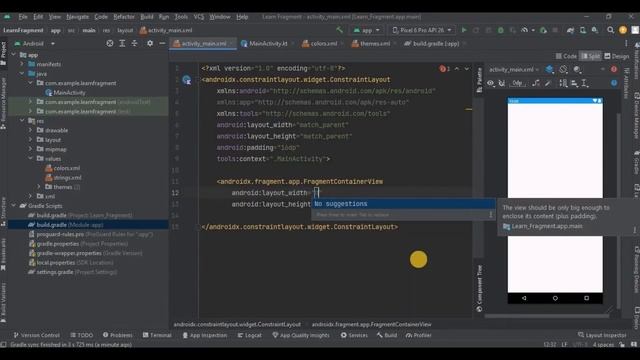The image size is (640, 360).
Task: Click the magic wand Infer Constraints icon
Action: coord(548,83)
